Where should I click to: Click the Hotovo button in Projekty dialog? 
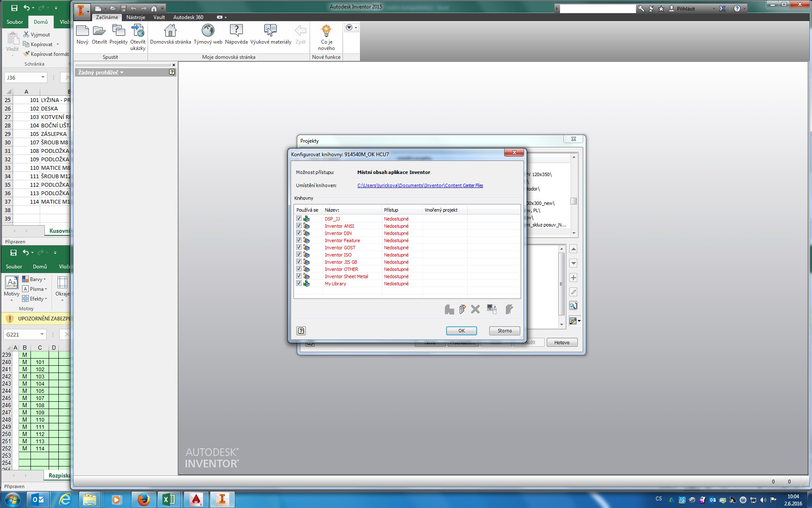(562, 342)
